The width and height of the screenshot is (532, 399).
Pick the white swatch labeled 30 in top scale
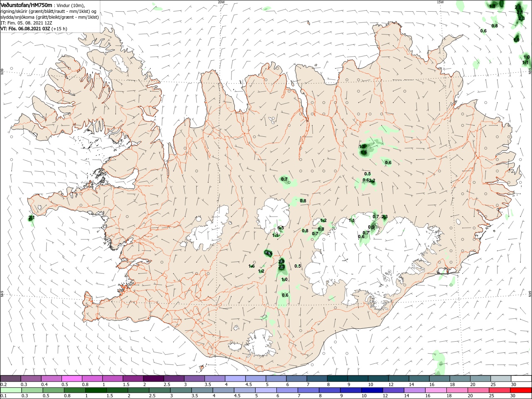click(x=521, y=378)
